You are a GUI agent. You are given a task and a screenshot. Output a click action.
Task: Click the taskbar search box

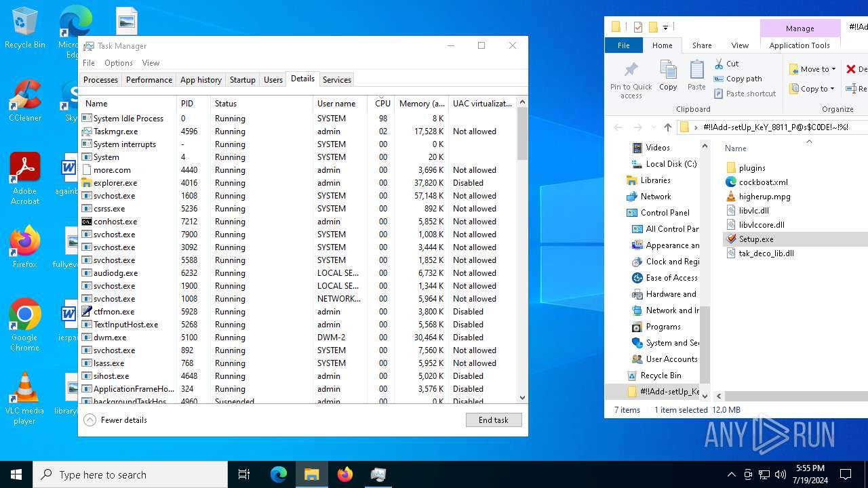[x=130, y=474]
